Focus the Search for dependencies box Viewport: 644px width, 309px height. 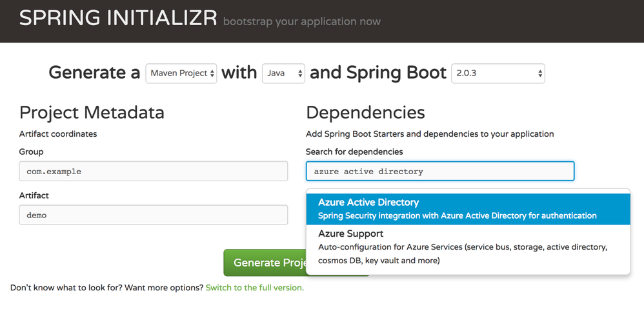tap(440, 171)
